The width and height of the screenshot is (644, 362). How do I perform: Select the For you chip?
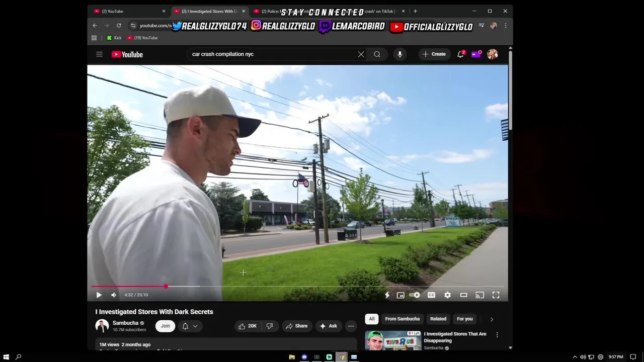(465, 319)
